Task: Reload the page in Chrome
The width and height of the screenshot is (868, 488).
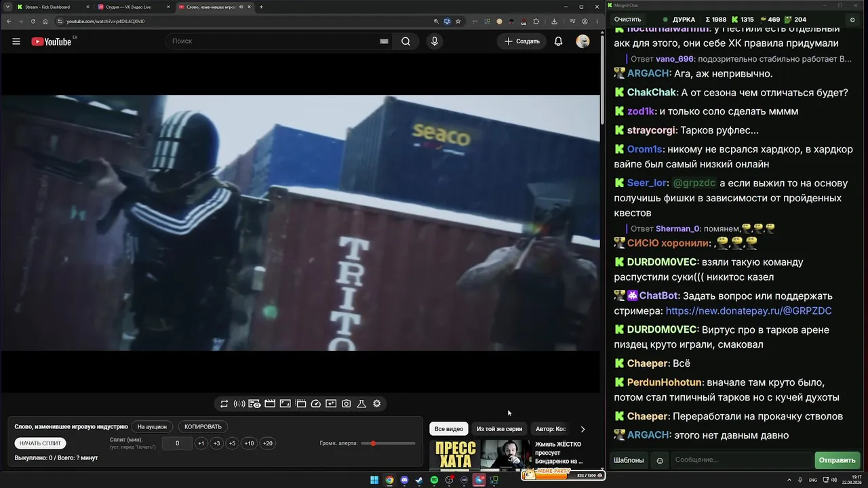Action: click(x=33, y=21)
